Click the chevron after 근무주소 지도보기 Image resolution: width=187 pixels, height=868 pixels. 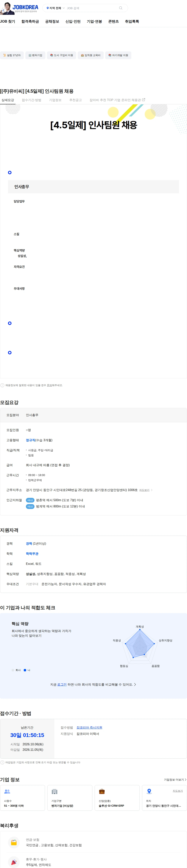coord(152,490)
